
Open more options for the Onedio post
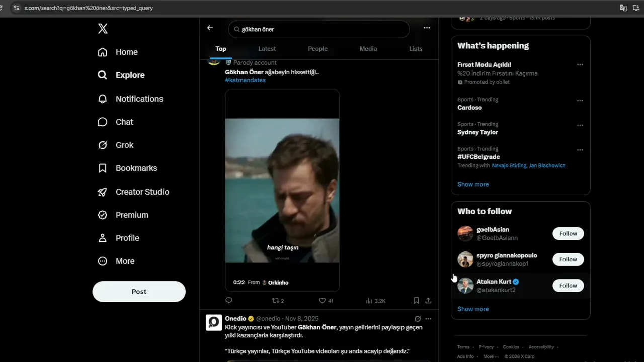[x=428, y=319]
